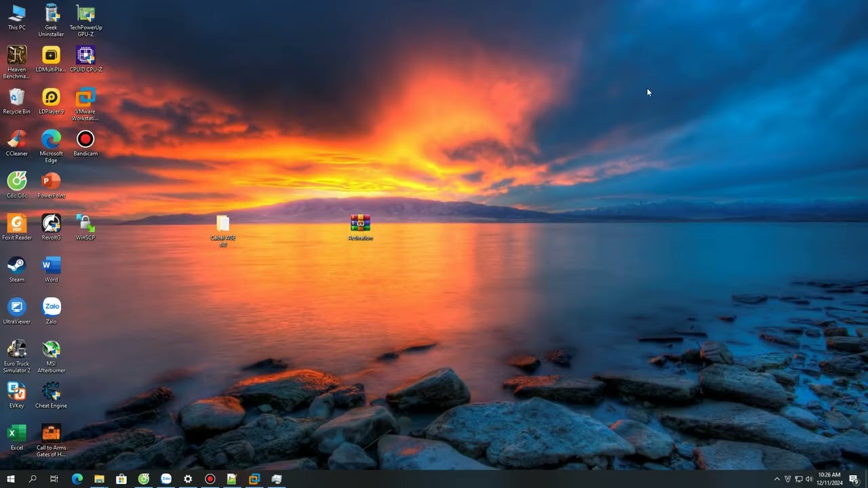Image resolution: width=868 pixels, height=488 pixels.
Task: Open the clock showing 10:26 AM
Action: [x=829, y=479]
